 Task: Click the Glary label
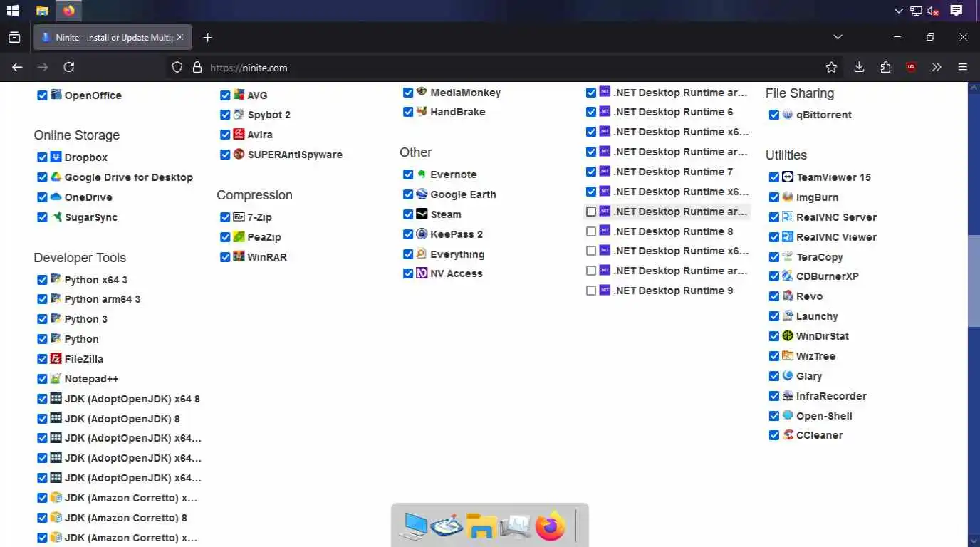pyautogui.click(x=809, y=376)
